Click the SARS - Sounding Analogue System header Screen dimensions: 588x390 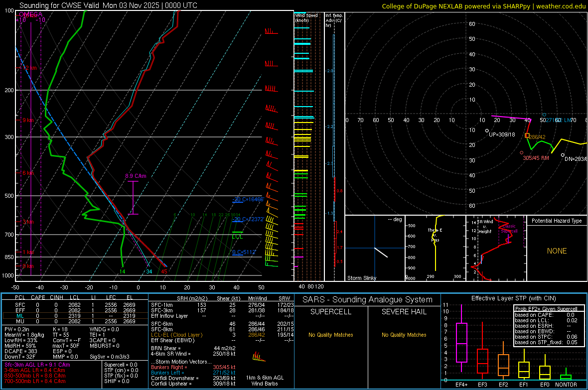point(368,300)
